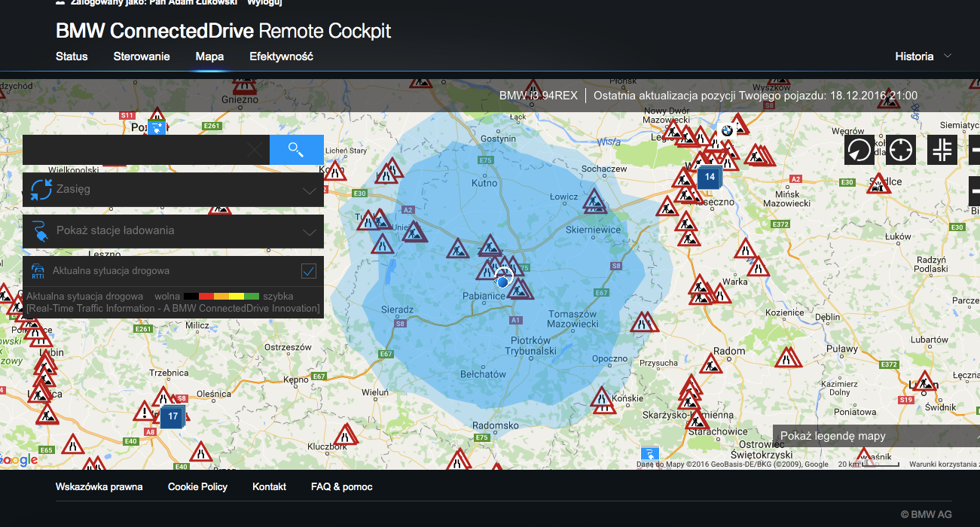
Task: Click the red traffic legend swatch
Action: [x=206, y=297]
